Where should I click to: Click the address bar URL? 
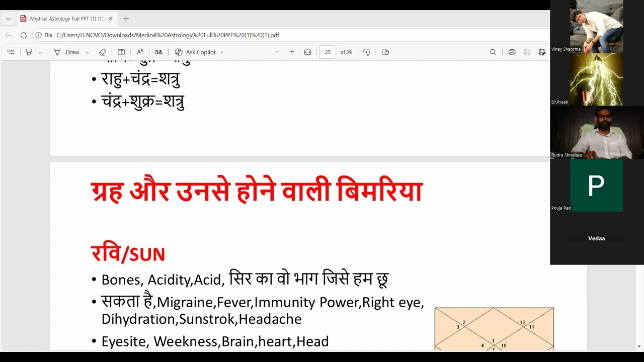tap(168, 35)
